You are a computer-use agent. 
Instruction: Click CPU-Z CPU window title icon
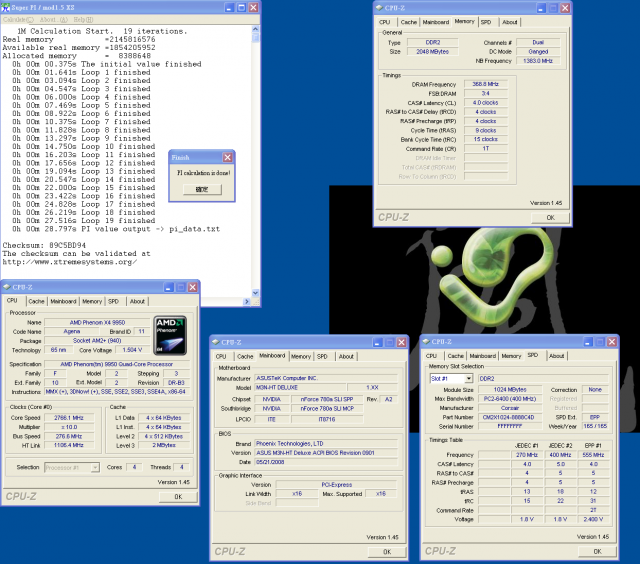[x=7, y=287]
